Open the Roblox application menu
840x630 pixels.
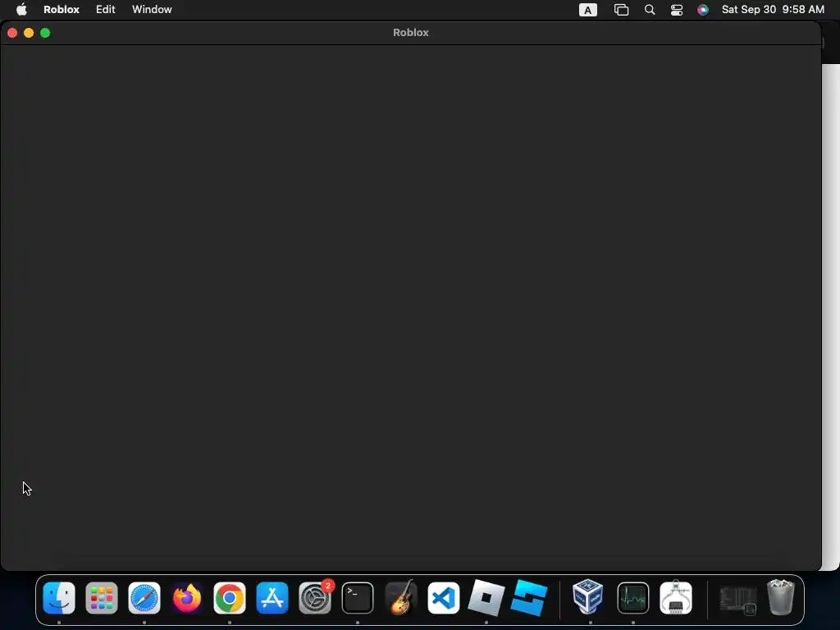pos(62,10)
